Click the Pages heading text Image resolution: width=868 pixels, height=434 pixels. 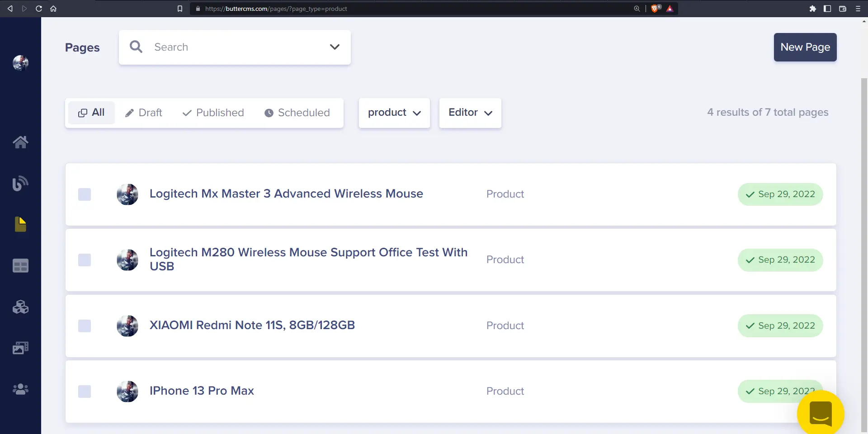(x=82, y=47)
